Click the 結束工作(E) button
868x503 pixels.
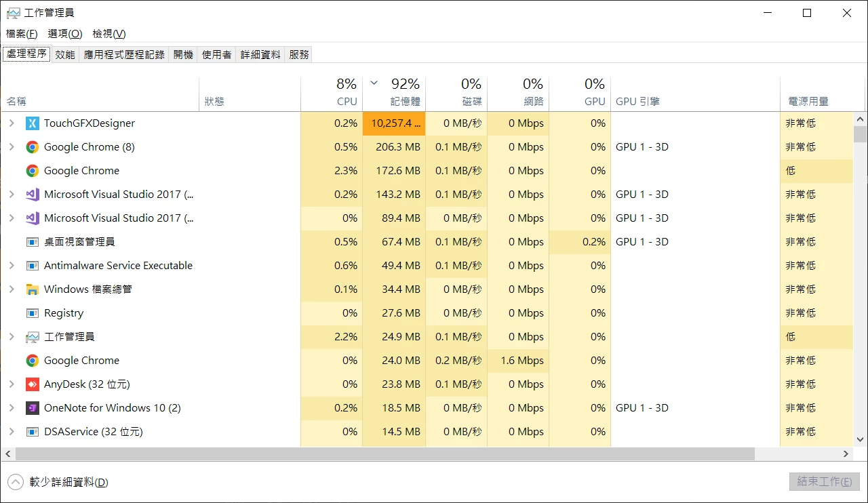(x=825, y=482)
